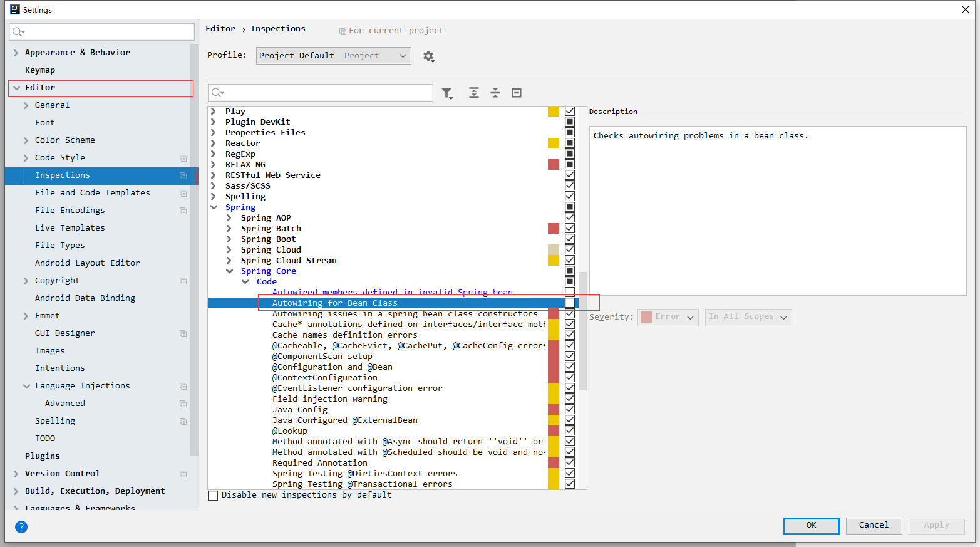Click the search magnifier in the settings search box
Screen dimensions: 980x547
[x=18, y=32]
